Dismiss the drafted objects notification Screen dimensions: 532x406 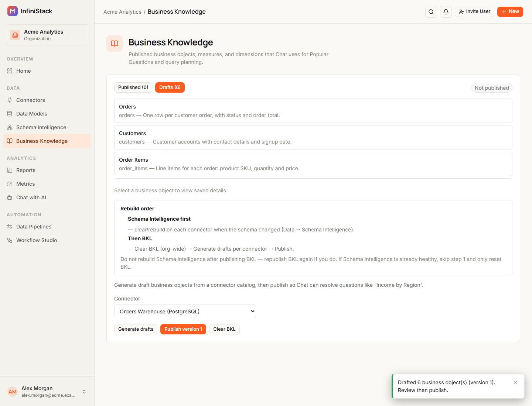click(515, 382)
